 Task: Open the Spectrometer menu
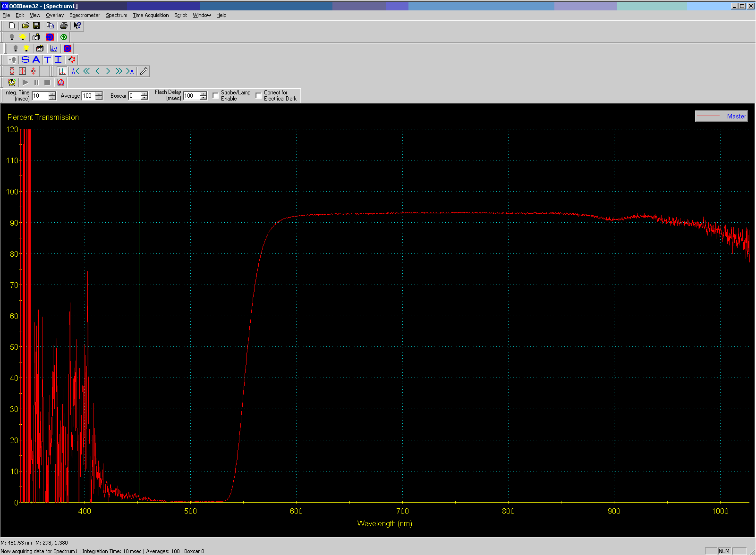click(x=85, y=15)
